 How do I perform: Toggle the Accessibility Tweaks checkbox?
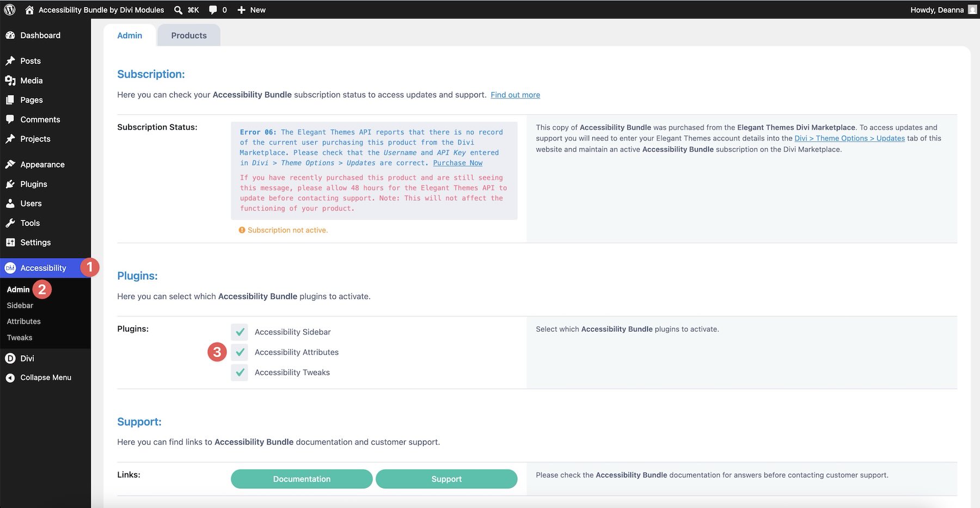click(x=240, y=372)
